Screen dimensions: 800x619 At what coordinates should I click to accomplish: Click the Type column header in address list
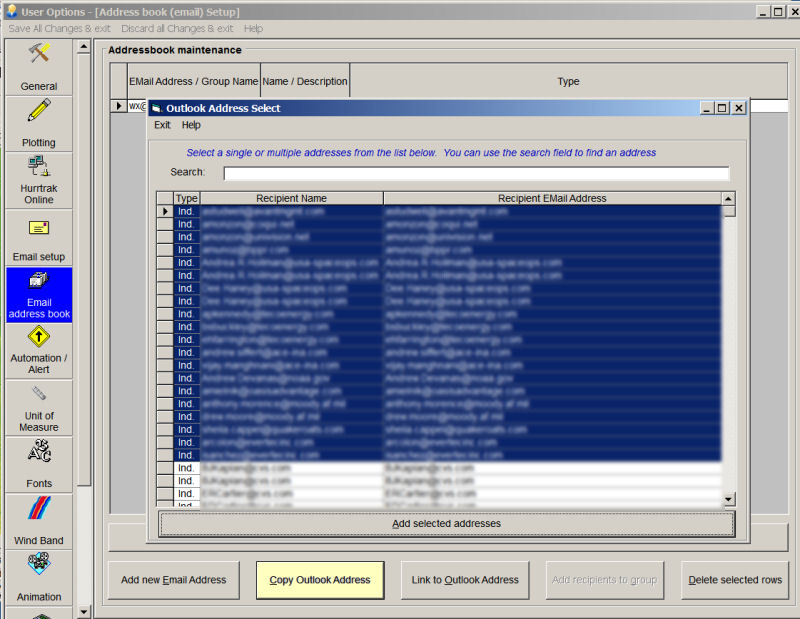tap(186, 198)
